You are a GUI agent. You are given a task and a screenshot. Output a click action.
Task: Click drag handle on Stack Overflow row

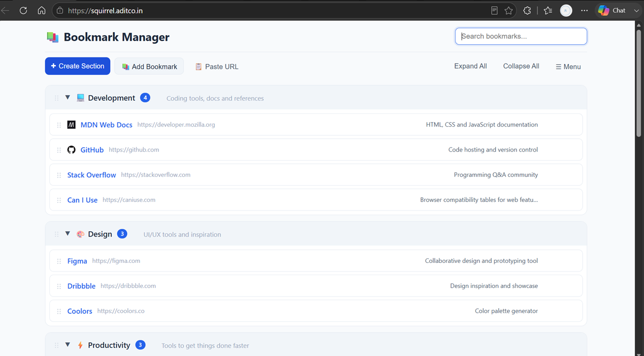59,175
